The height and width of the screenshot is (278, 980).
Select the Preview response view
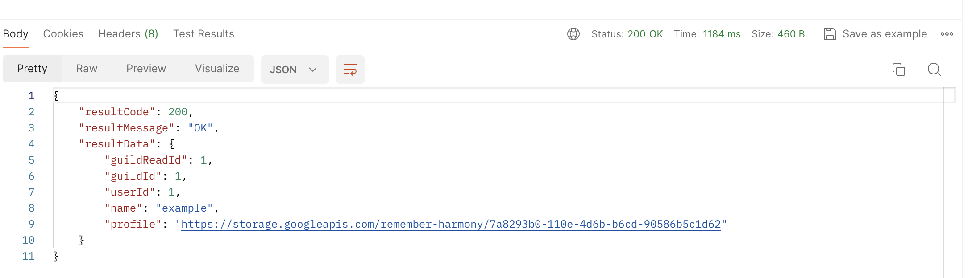tap(146, 69)
